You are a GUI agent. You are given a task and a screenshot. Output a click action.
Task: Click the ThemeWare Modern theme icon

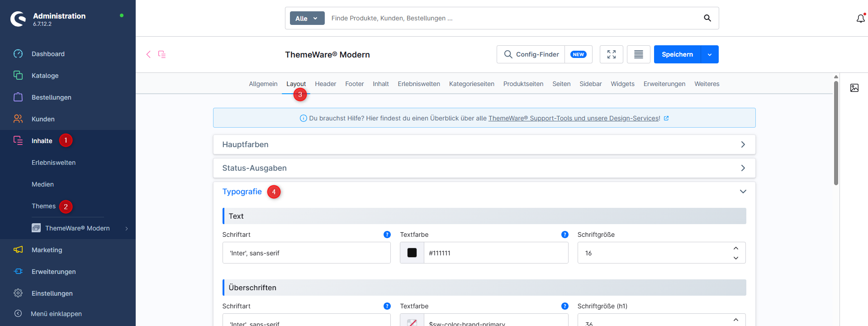pyautogui.click(x=36, y=228)
